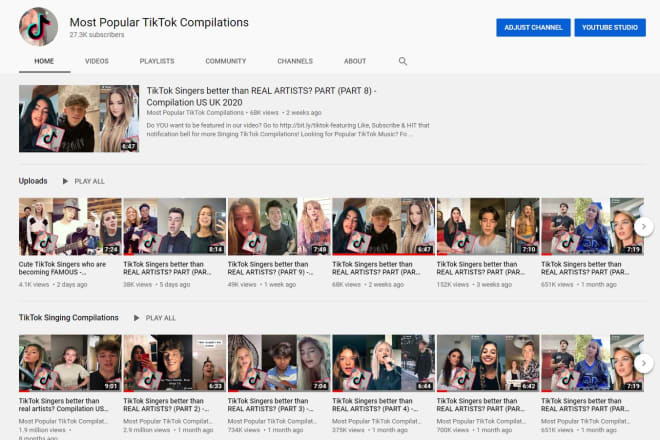Click the play icon beside Uploads Play All

click(x=65, y=181)
